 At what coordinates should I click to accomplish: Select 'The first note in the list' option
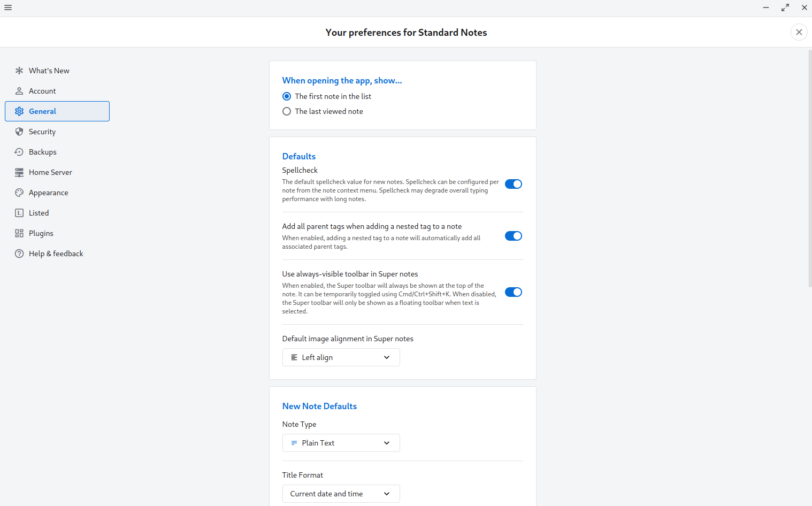287,96
